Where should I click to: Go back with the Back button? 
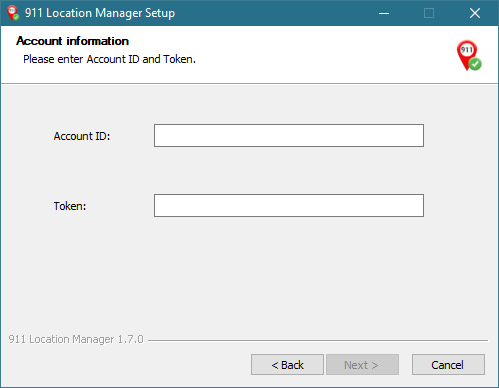[x=287, y=365]
